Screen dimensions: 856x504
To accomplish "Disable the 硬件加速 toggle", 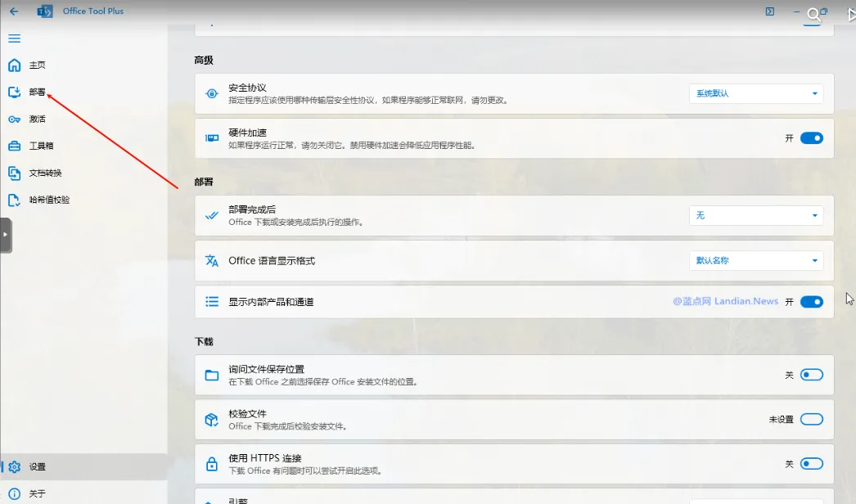I will 811,138.
